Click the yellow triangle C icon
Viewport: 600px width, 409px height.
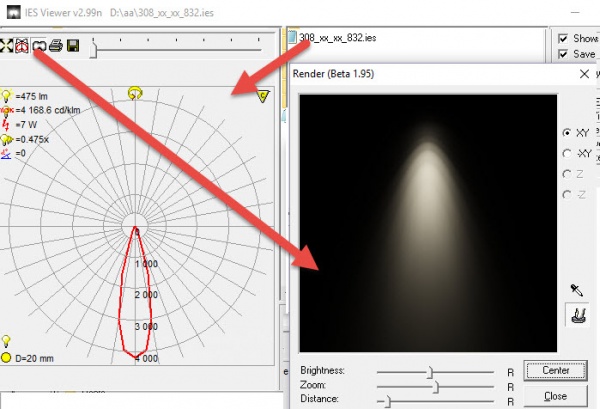pos(263,96)
